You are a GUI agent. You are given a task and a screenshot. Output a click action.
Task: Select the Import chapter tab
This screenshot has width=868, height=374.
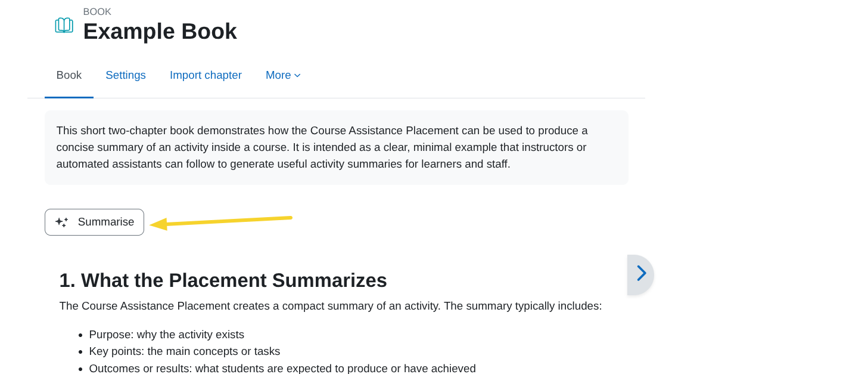point(206,75)
